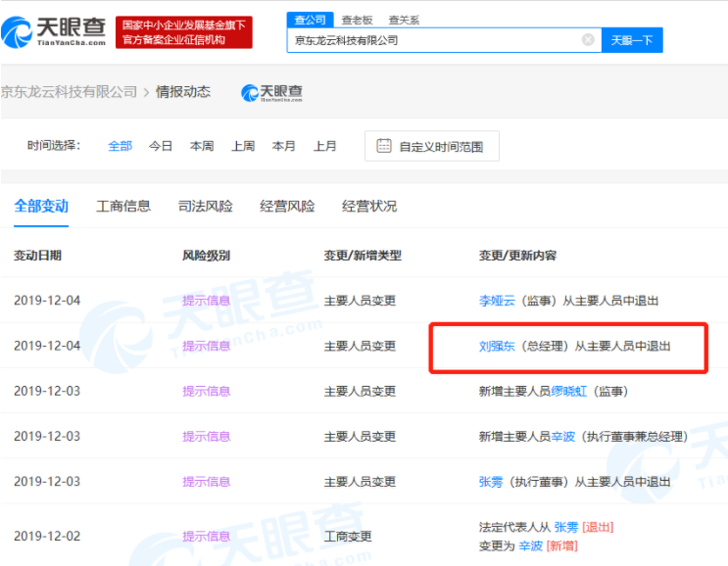Click 提示信息 in the 李娅云 row
728x566 pixels.
tap(206, 301)
